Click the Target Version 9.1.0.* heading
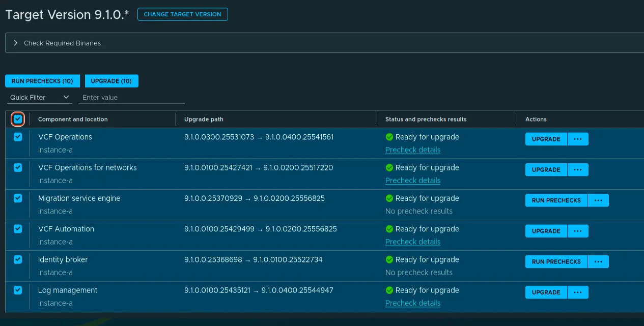Viewport: 644px width, 326px height. pyautogui.click(x=67, y=14)
